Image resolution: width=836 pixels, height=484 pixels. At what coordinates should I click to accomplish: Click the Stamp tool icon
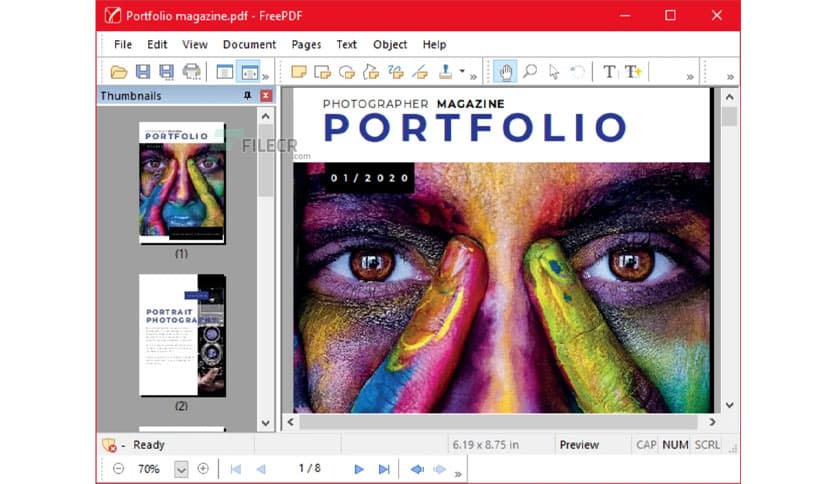pyautogui.click(x=445, y=72)
